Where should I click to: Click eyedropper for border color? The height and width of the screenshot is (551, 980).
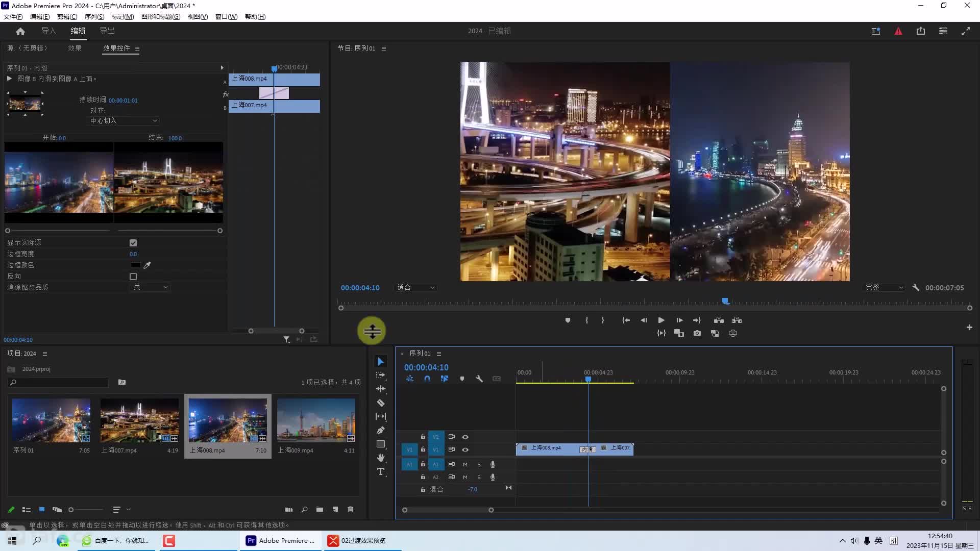[148, 265]
